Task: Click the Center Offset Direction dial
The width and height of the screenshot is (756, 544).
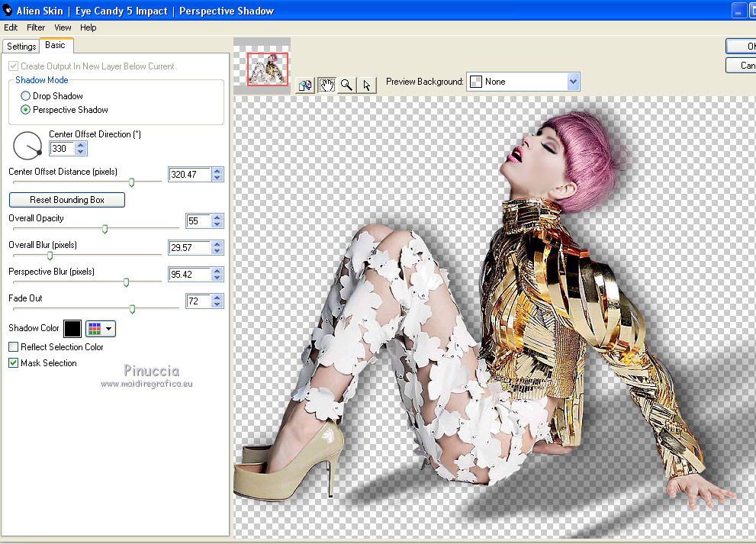Action: pyautogui.click(x=27, y=146)
